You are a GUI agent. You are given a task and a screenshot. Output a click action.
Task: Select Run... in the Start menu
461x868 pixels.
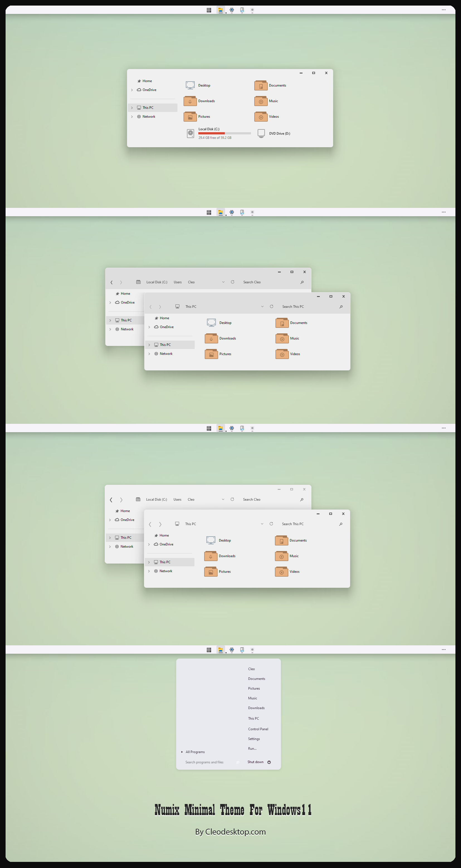pyautogui.click(x=252, y=748)
